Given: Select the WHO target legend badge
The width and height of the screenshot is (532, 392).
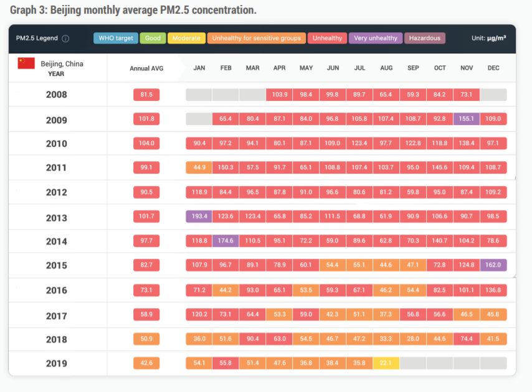Looking at the screenshot, I should pos(116,39).
